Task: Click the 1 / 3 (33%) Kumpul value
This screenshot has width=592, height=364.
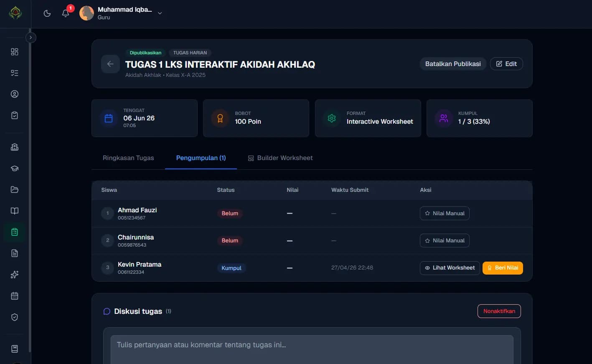Action: (x=474, y=122)
